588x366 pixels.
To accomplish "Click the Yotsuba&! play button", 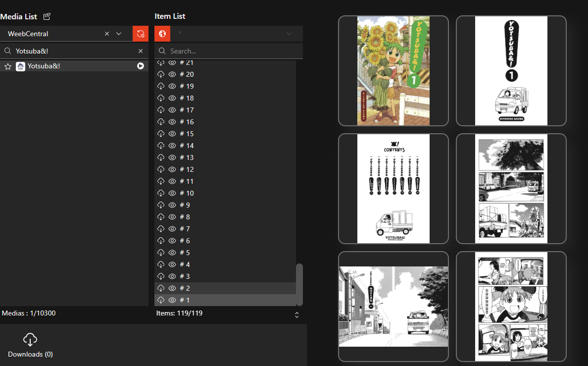I will [141, 66].
